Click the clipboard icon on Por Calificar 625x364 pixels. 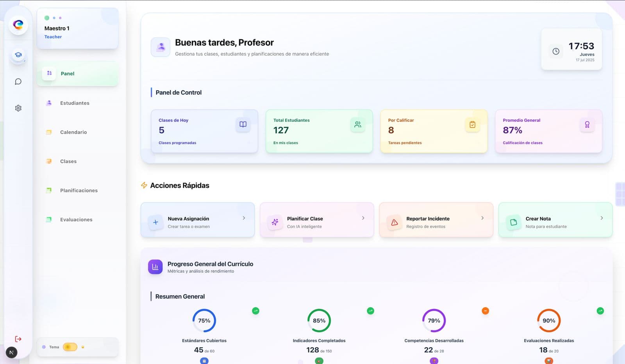(x=472, y=124)
